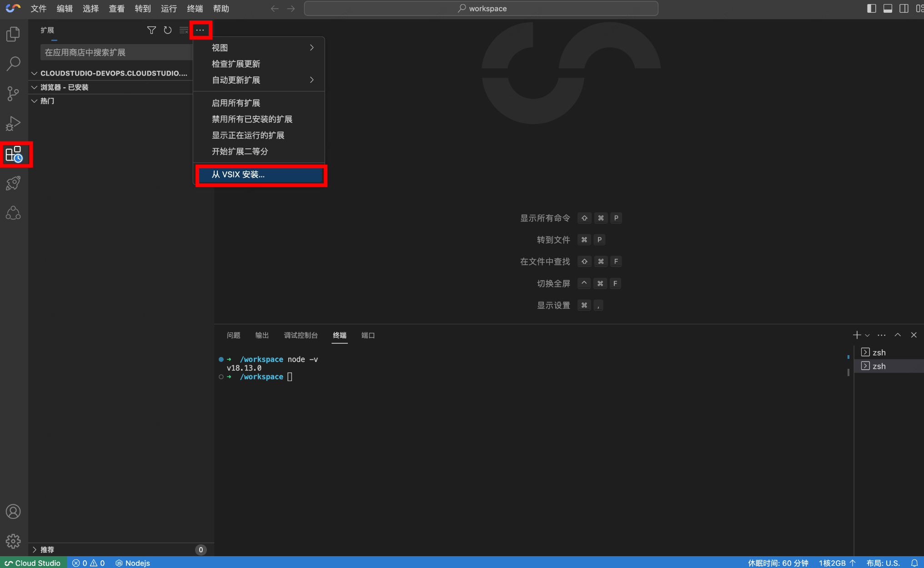Open the Run and Debug view
The width and height of the screenshot is (924, 568).
(x=13, y=123)
